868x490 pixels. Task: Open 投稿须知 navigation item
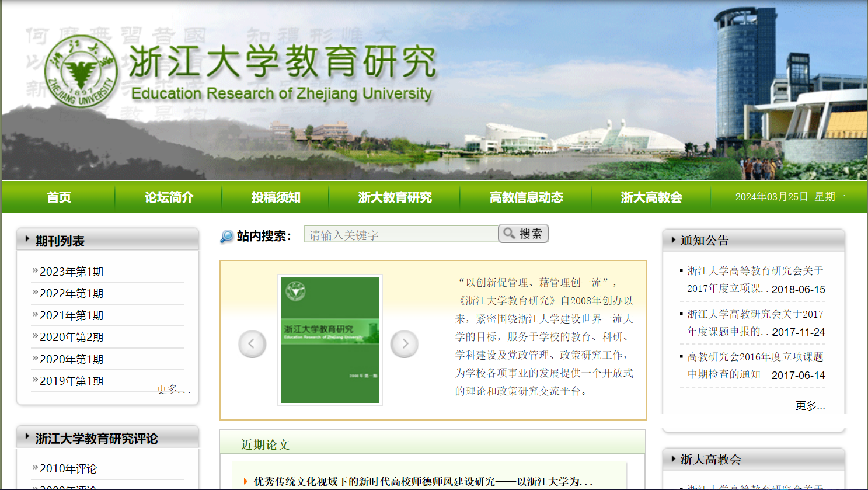276,197
